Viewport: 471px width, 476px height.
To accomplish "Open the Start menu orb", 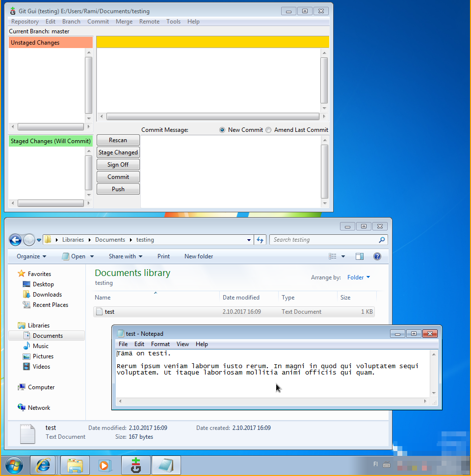I will (14, 465).
